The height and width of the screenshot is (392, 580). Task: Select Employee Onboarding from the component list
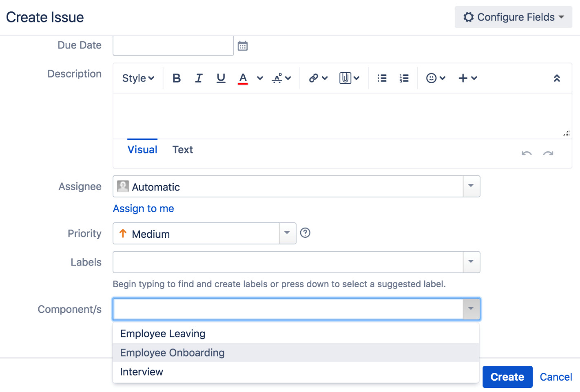172,352
